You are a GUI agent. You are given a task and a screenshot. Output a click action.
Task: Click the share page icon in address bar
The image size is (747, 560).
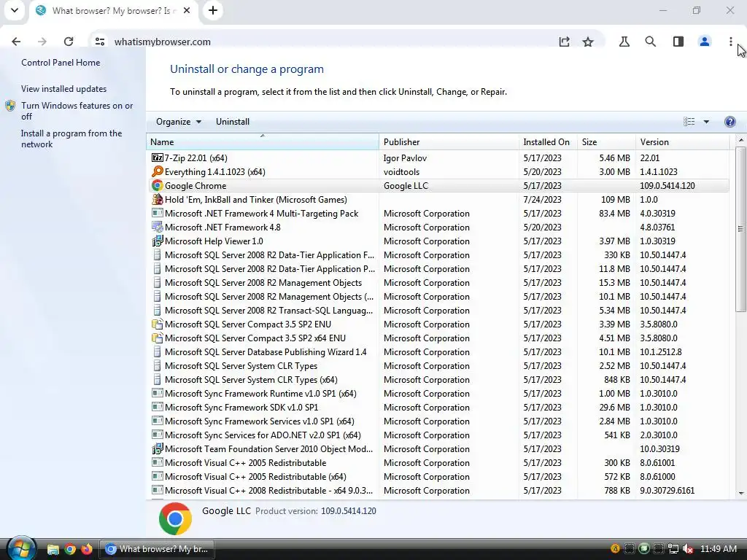[564, 42]
